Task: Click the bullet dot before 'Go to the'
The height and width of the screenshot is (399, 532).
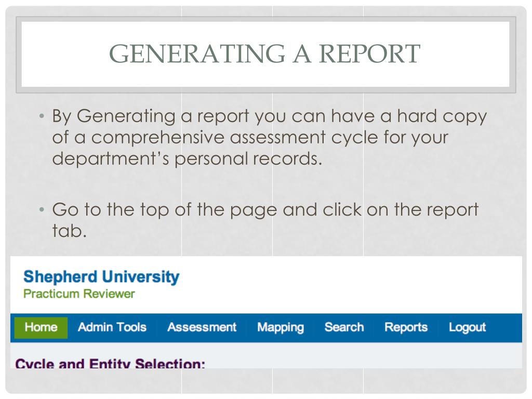Action: pyautogui.click(x=42, y=210)
